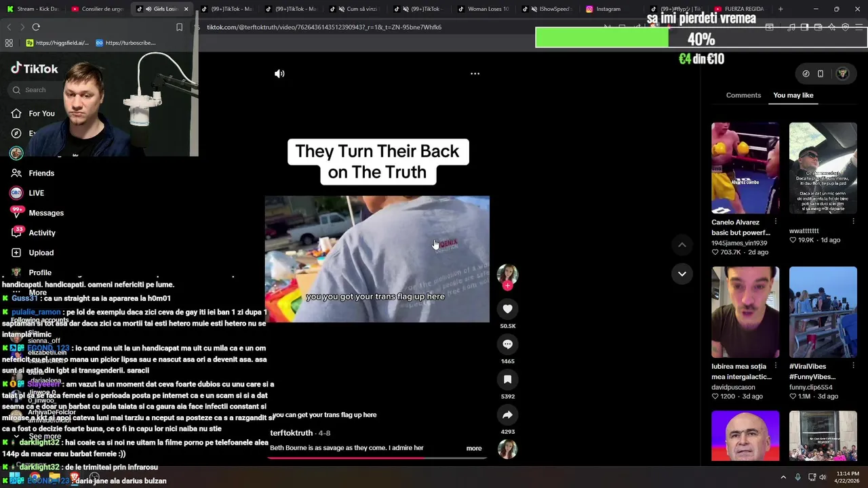Go back with the browser back arrow
Image resolution: width=868 pixels, height=488 pixels.
click(9, 27)
